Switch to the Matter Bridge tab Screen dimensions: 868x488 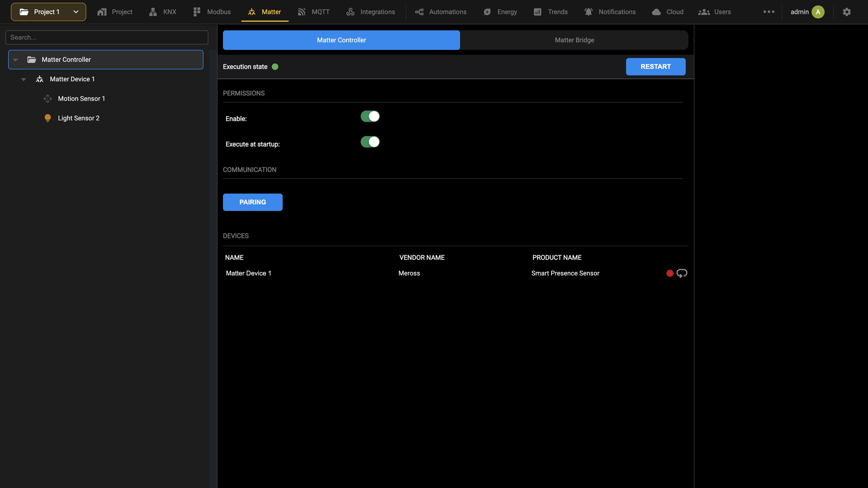click(x=574, y=40)
